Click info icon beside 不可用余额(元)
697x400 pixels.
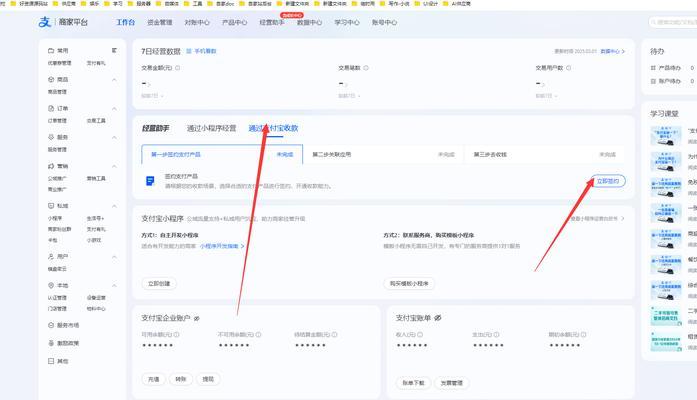(x=258, y=334)
